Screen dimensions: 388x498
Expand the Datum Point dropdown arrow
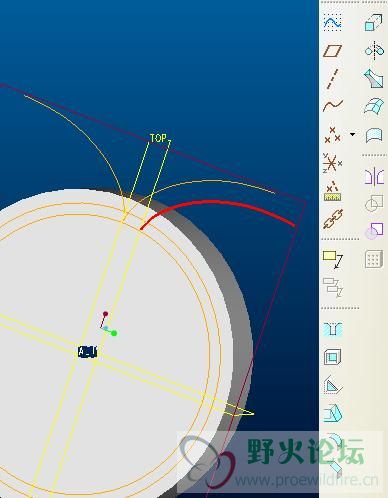(x=352, y=134)
